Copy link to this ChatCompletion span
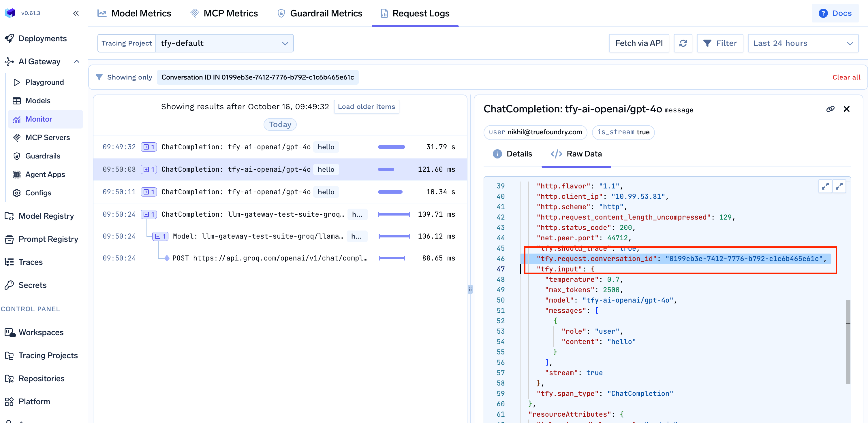 pos(830,109)
